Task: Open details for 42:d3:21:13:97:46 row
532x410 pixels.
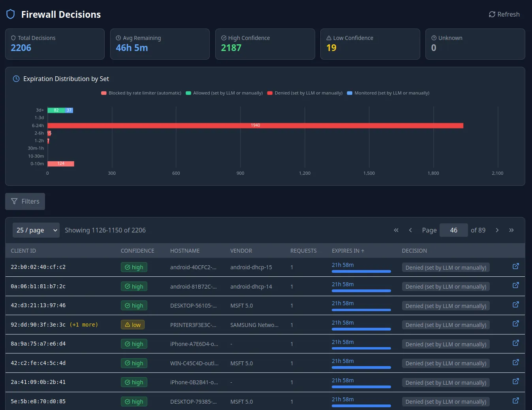Action: point(516,304)
